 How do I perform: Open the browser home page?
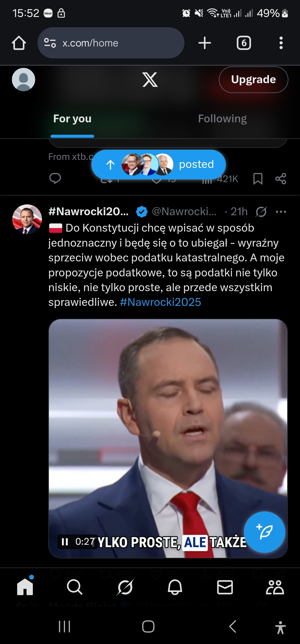pyautogui.click(x=19, y=43)
